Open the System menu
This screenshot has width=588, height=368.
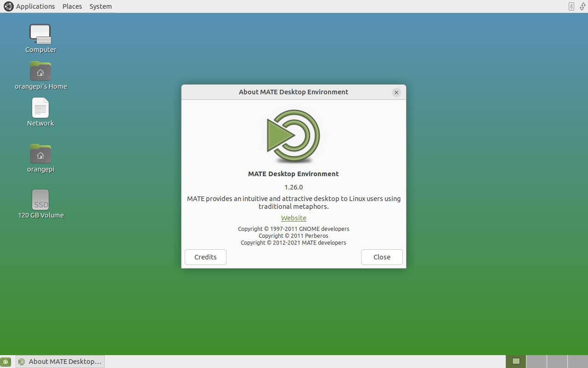coord(101,6)
